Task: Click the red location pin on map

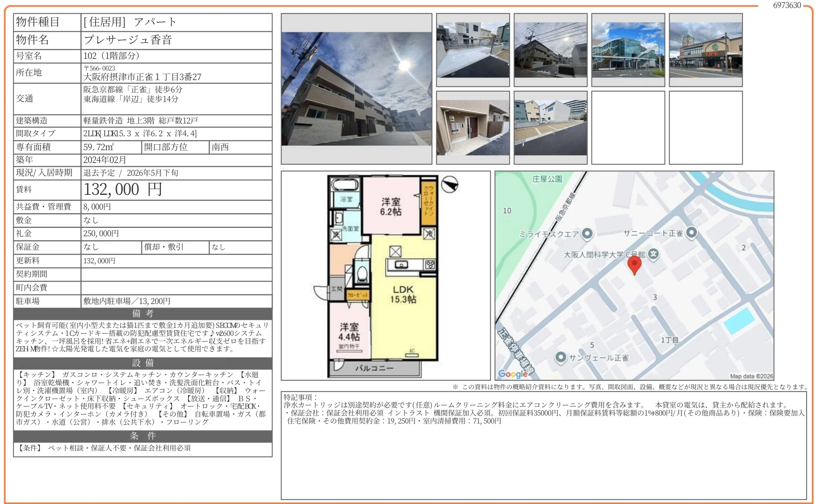Action: [x=634, y=264]
